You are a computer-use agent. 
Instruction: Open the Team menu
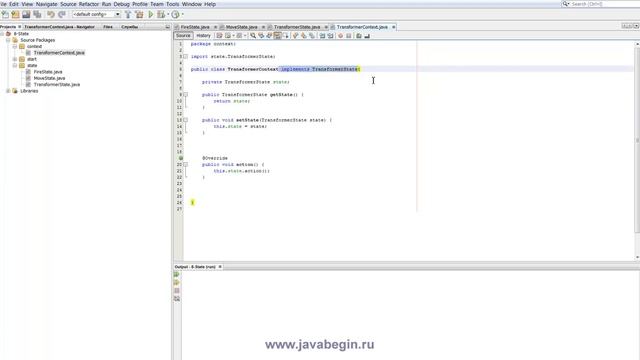[157, 4]
